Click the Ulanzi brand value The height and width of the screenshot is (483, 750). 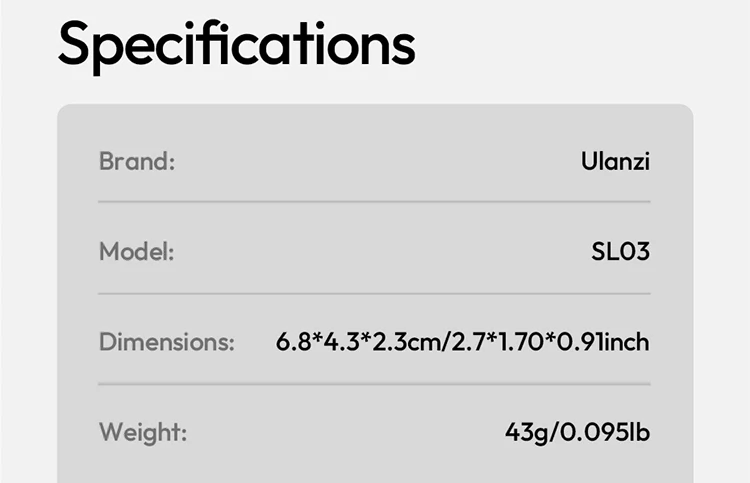(x=614, y=161)
